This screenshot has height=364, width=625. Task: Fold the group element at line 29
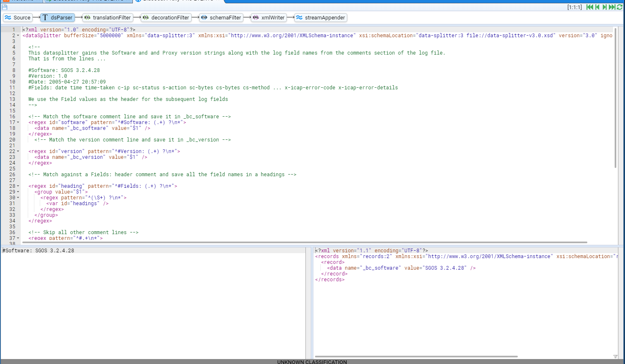[x=18, y=192]
